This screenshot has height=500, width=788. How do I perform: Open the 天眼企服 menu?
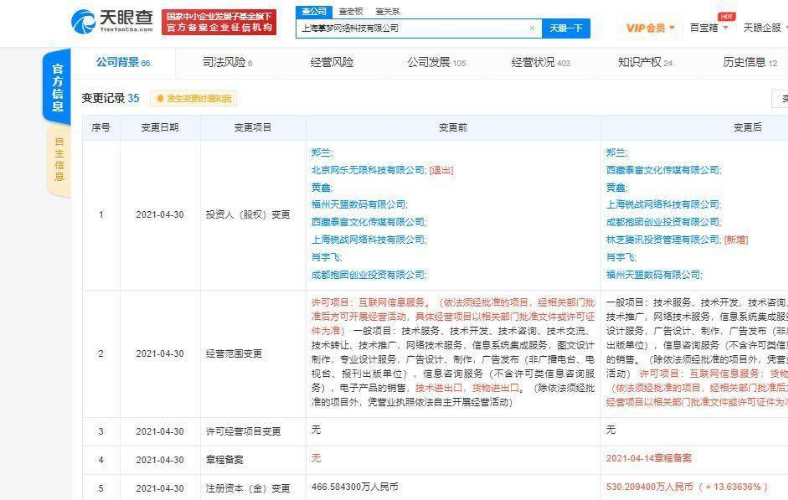click(765, 28)
